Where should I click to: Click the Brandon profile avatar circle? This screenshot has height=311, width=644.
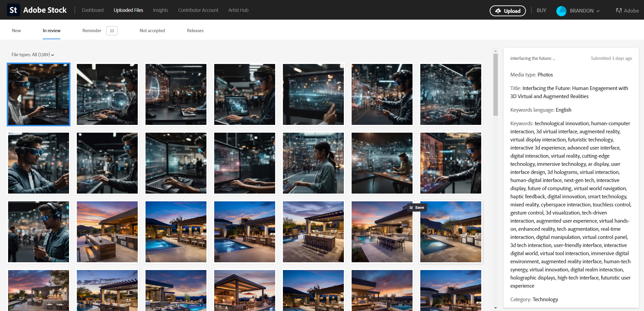point(561,11)
